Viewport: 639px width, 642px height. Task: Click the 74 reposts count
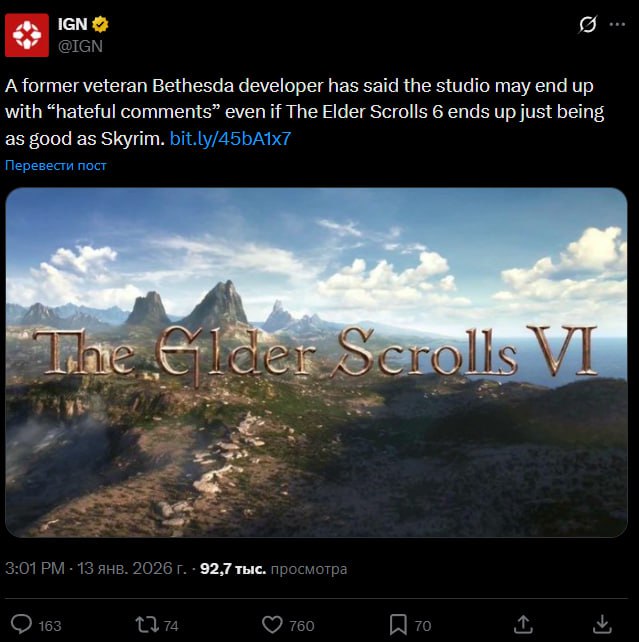[171, 626]
